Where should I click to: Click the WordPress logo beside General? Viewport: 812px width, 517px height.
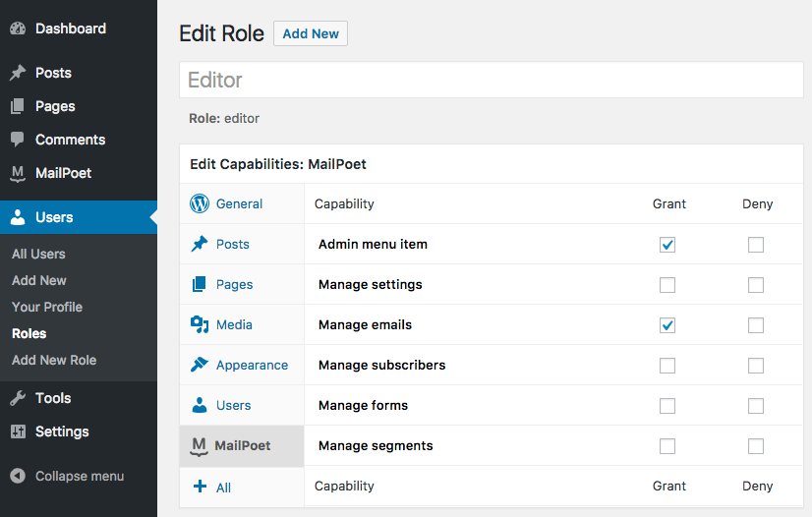[200, 203]
